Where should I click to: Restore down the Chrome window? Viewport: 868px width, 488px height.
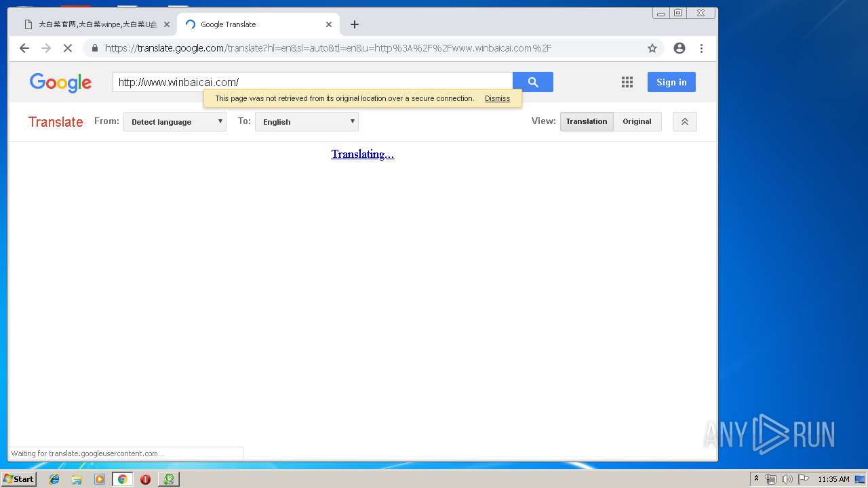(x=678, y=13)
